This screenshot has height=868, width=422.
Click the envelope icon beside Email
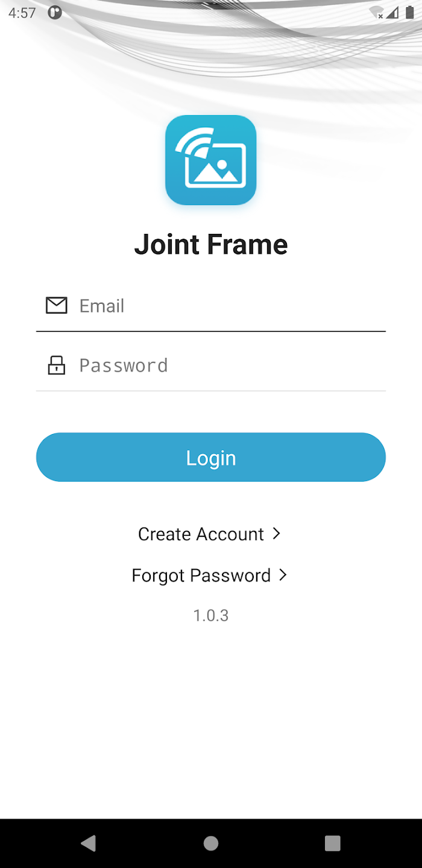[x=57, y=306]
